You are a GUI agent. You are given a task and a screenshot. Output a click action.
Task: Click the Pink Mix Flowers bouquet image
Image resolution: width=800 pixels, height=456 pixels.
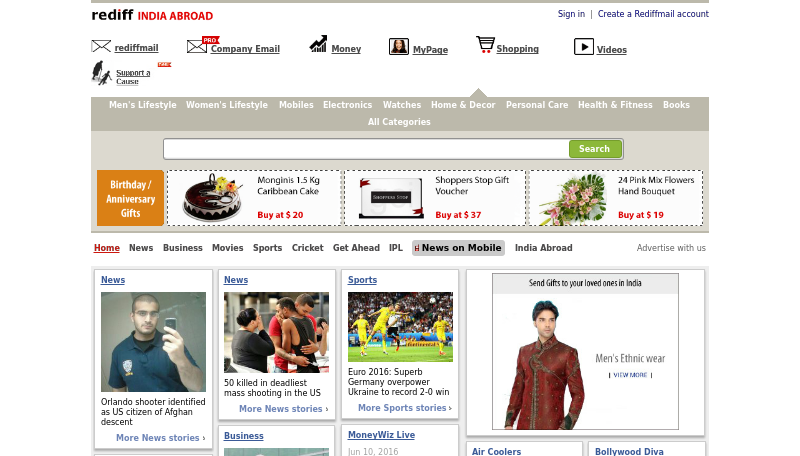(x=572, y=199)
